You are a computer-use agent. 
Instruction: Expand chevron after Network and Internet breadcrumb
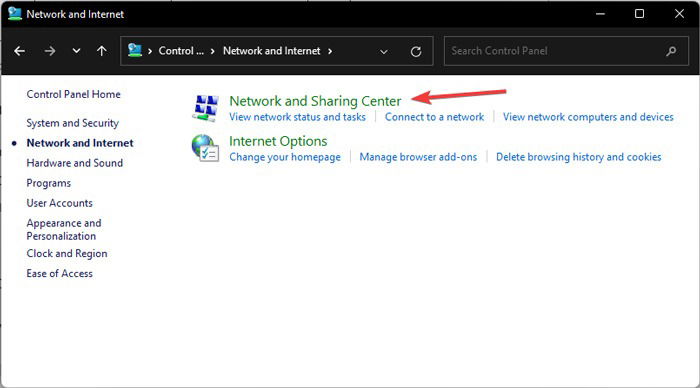[330, 51]
